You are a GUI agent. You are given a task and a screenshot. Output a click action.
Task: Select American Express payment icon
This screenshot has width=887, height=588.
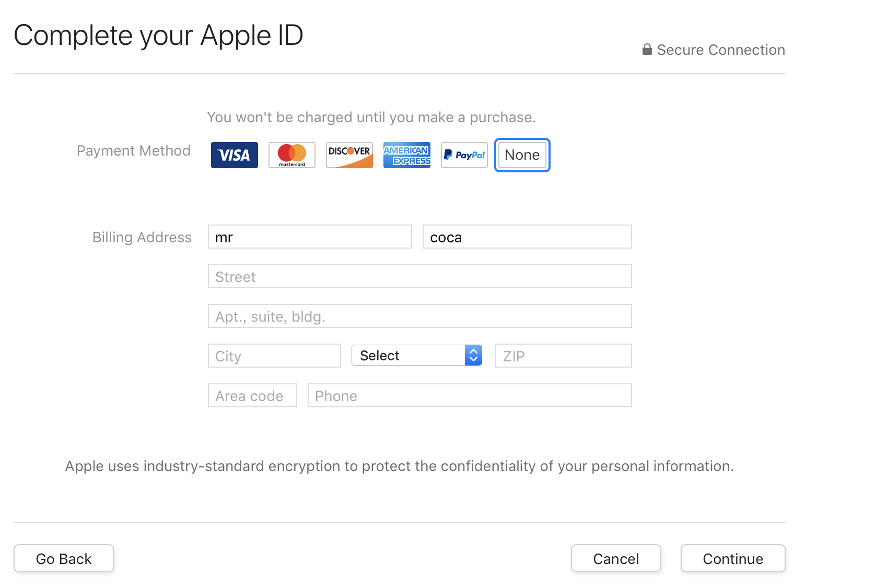coord(406,155)
